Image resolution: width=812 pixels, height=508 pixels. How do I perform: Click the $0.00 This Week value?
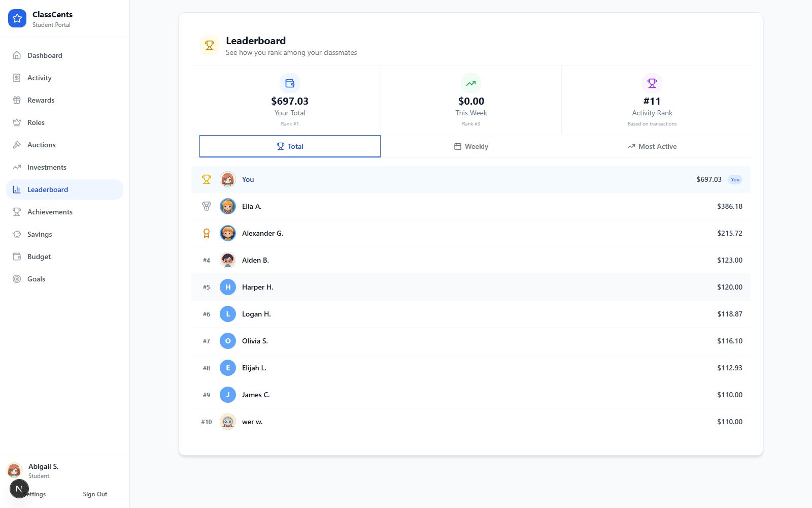(x=471, y=101)
